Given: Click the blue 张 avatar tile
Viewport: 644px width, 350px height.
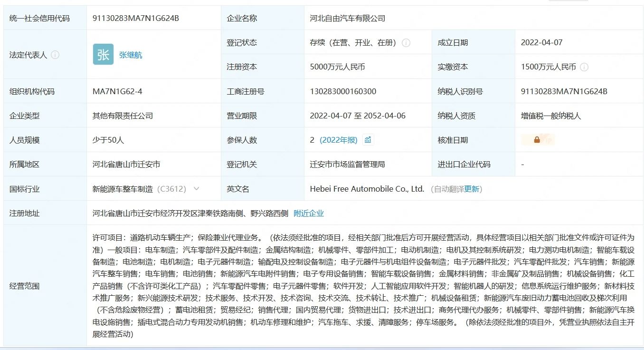Looking at the screenshot, I should (x=103, y=54).
